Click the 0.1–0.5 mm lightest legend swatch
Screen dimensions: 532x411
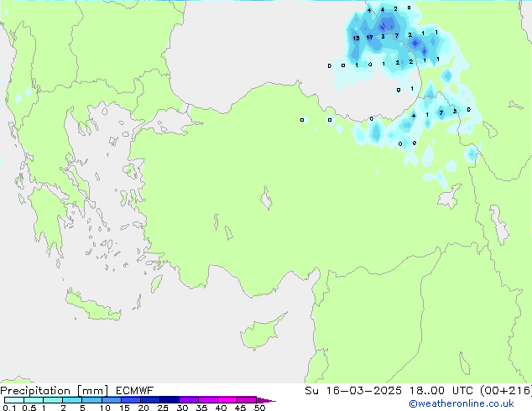pos(14,400)
